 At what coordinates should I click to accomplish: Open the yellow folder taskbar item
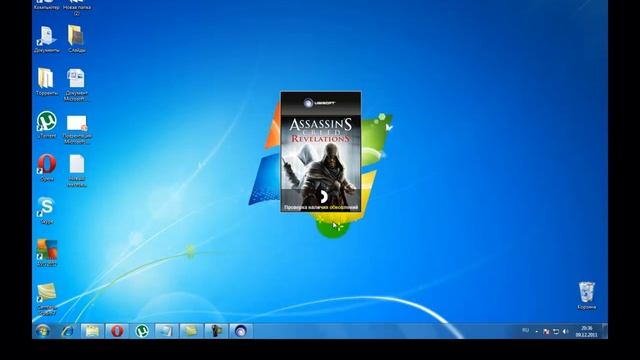(191, 331)
